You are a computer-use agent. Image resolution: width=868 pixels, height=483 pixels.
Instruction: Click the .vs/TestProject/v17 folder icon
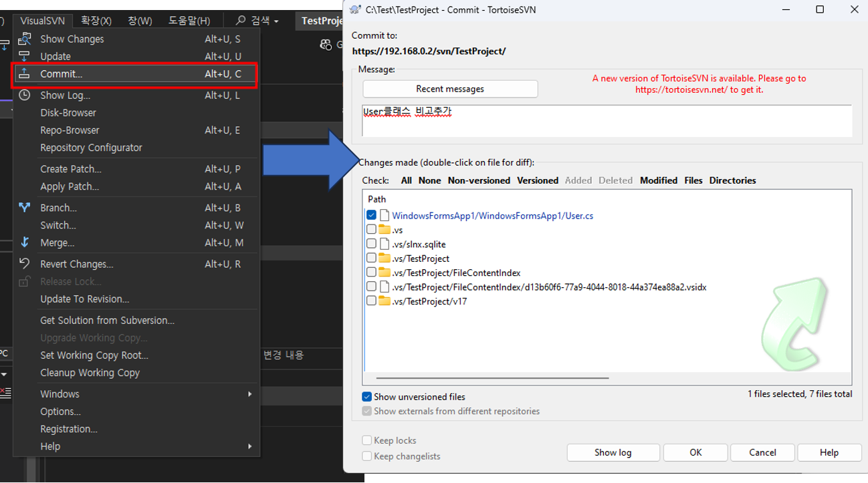tap(385, 301)
